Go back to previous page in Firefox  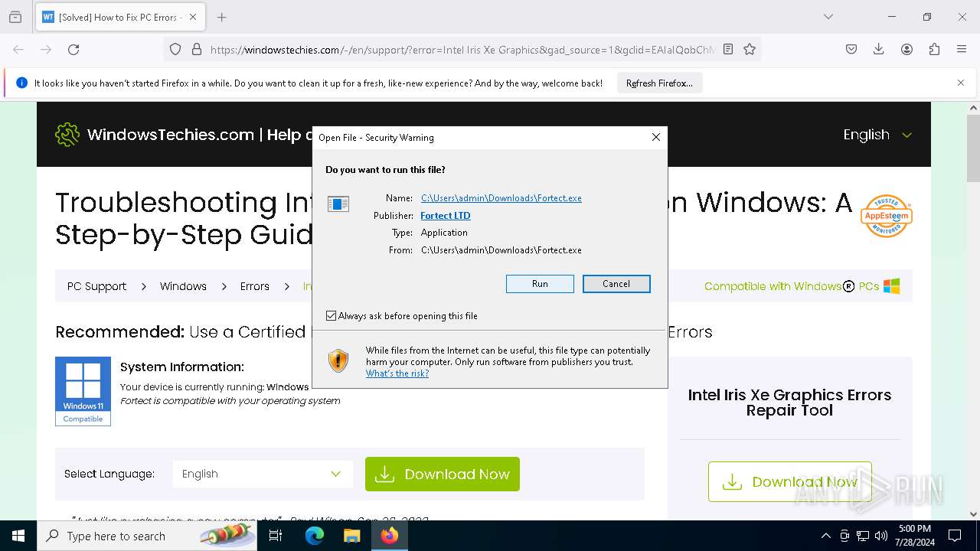tap(18, 49)
